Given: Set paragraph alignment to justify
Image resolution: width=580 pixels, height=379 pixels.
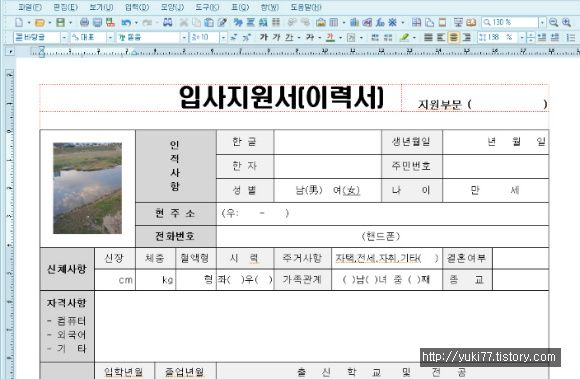Looking at the screenshot, I should 428,37.
